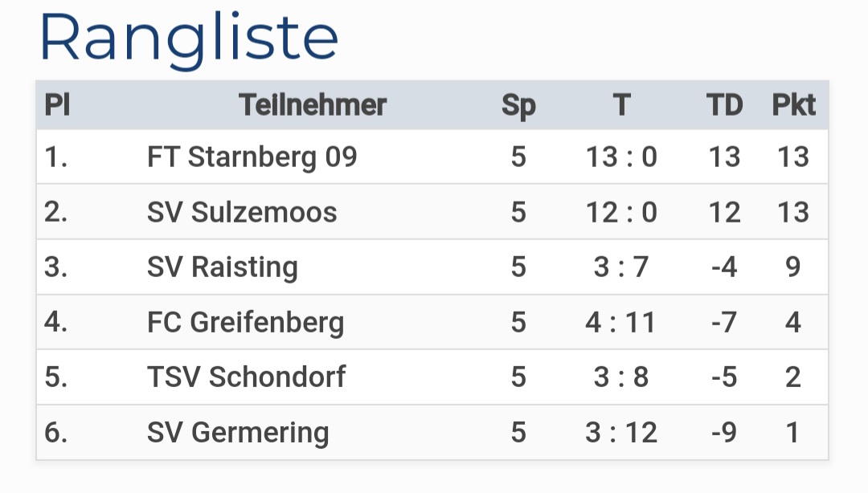Click the TSV Schondorf team name
Screen dimensions: 868x493
246,377
